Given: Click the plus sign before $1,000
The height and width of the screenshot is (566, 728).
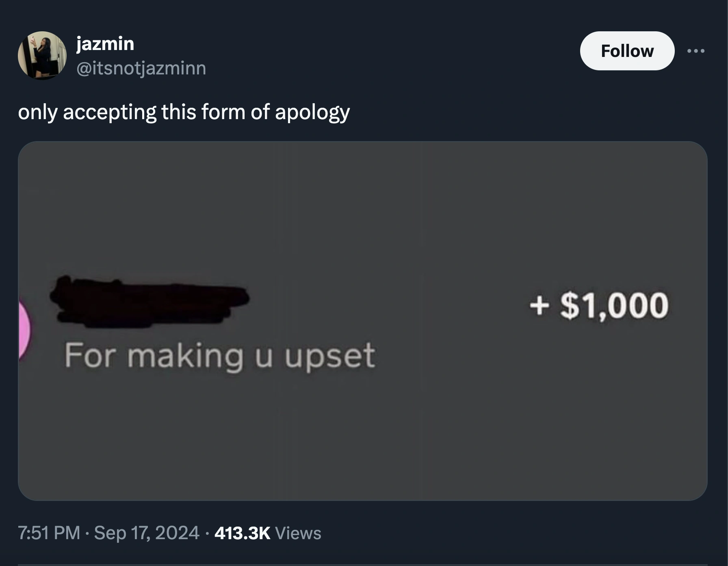Looking at the screenshot, I should [x=539, y=305].
